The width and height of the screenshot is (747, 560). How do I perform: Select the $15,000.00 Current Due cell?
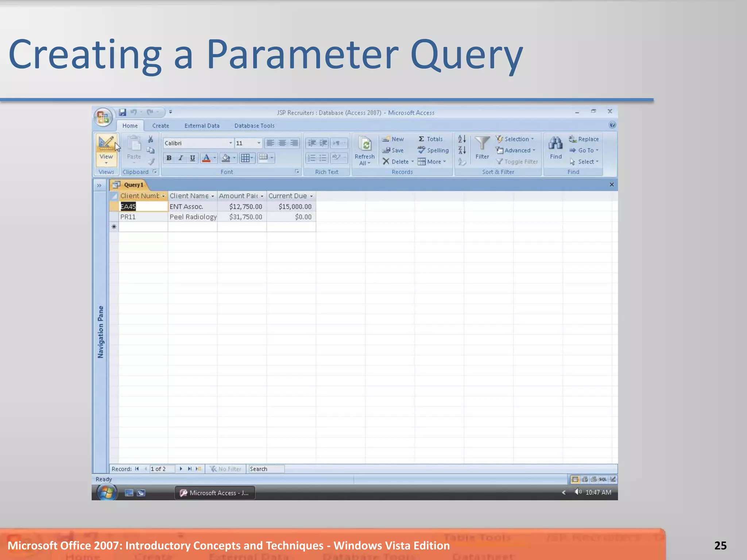[291, 207]
